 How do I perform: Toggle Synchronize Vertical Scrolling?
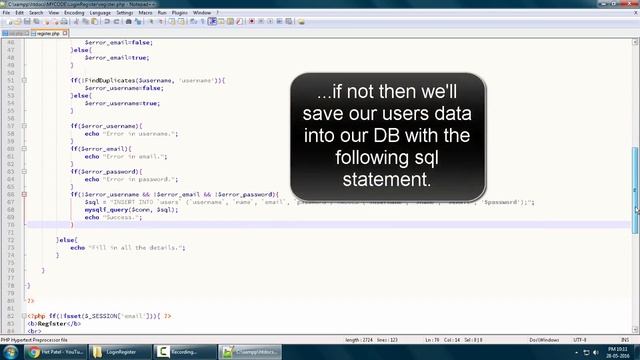172,21
